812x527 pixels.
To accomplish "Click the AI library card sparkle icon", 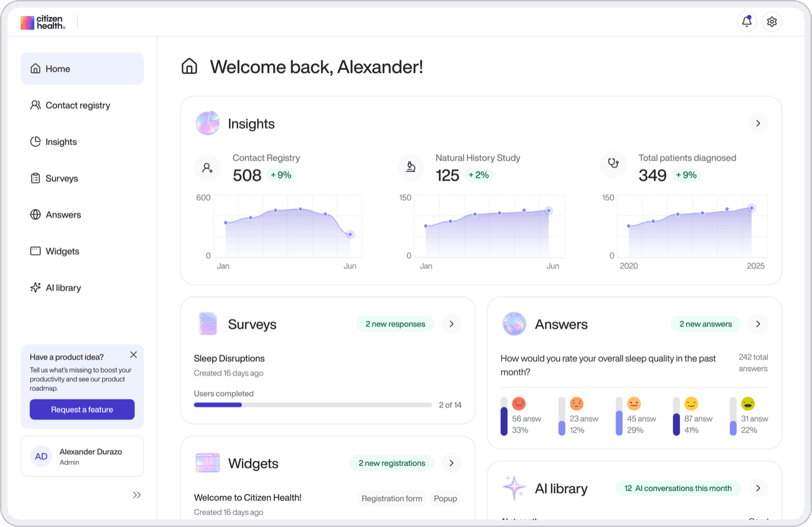I will click(x=514, y=488).
